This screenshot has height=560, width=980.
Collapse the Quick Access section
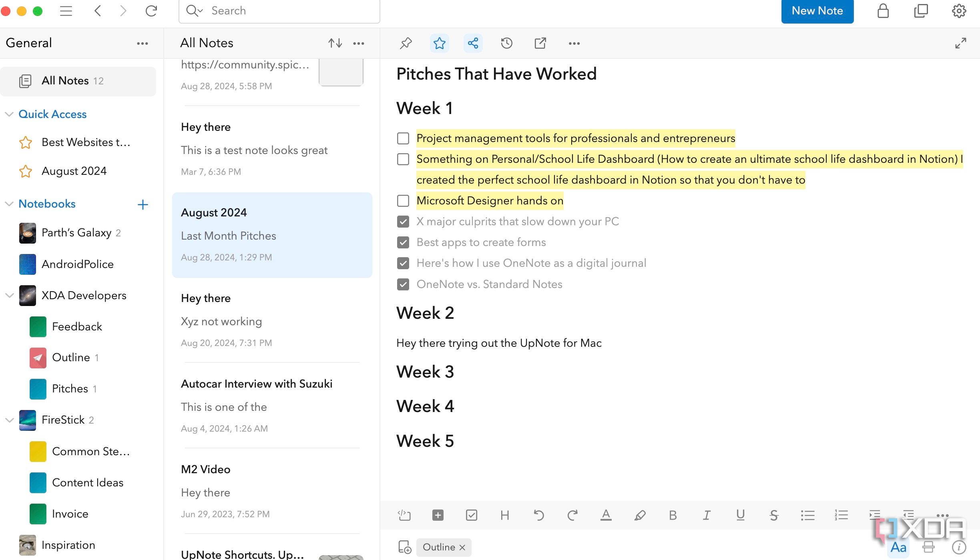[9, 114]
